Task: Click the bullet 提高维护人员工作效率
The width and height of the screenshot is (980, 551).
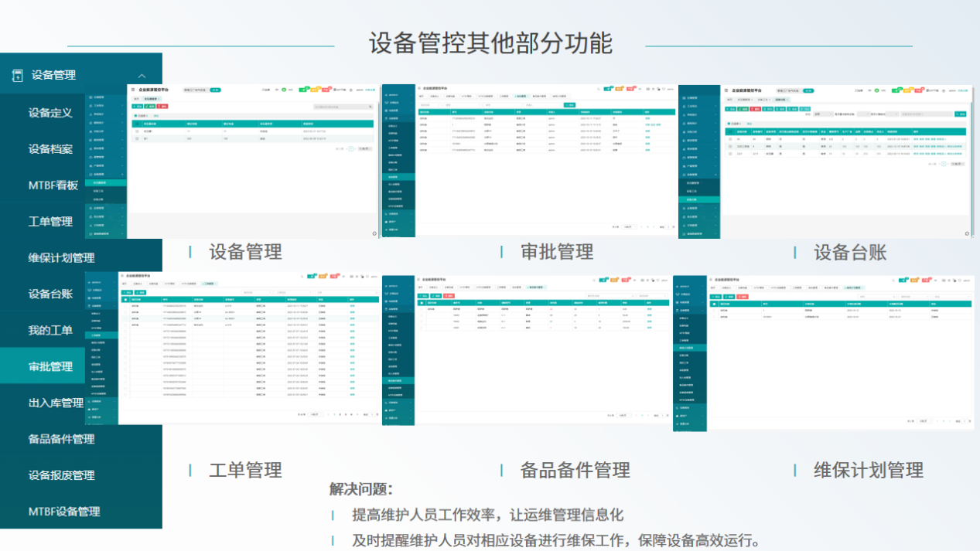Action: (487, 515)
